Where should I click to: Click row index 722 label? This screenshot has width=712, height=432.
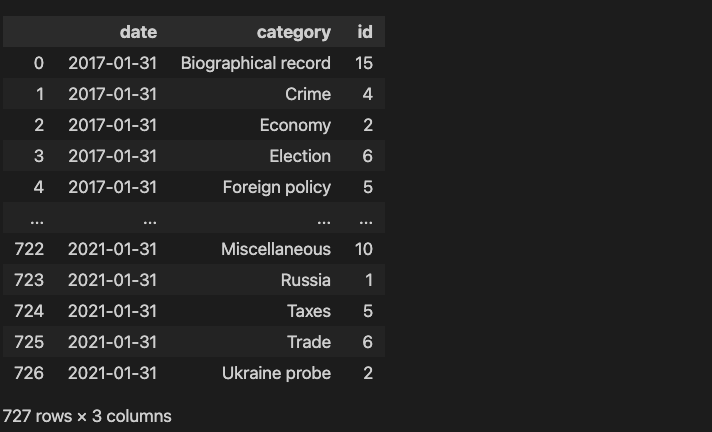[29, 249]
